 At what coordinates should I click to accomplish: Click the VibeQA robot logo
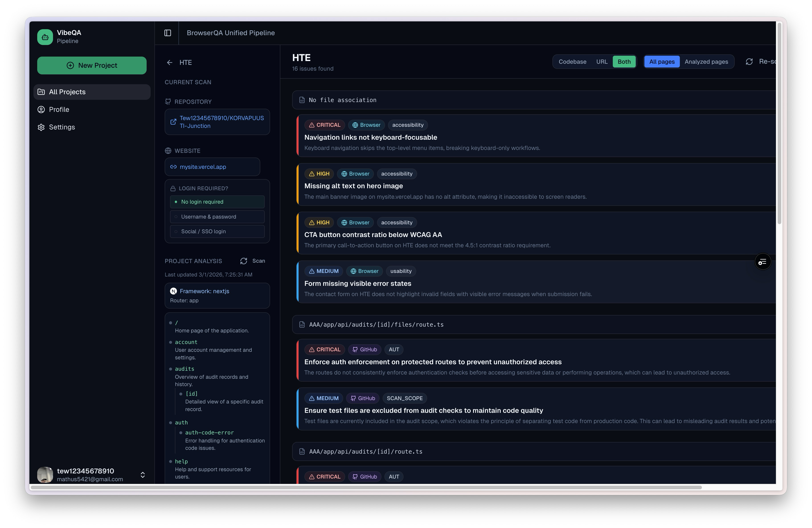tap(45, 37)
